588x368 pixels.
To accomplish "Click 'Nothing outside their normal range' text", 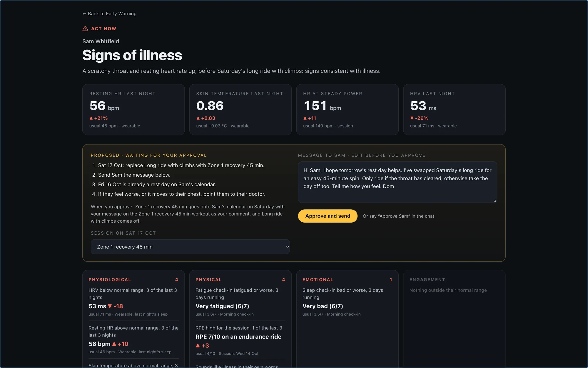I will click(x=448, y=290).
